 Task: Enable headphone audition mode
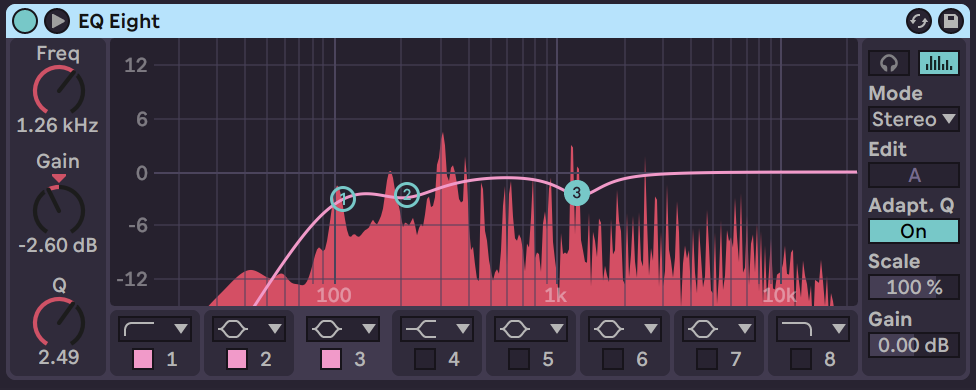(x=889, y=63)
